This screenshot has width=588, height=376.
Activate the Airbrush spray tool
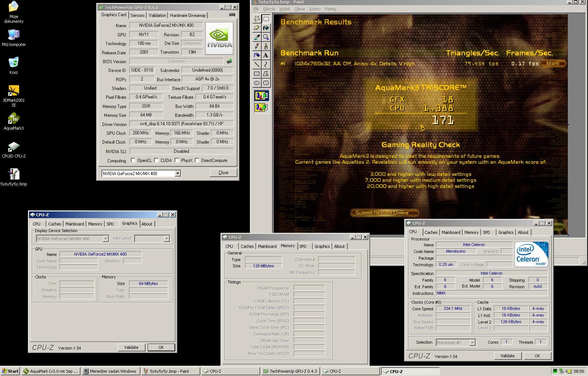click(x=257, y=55)
